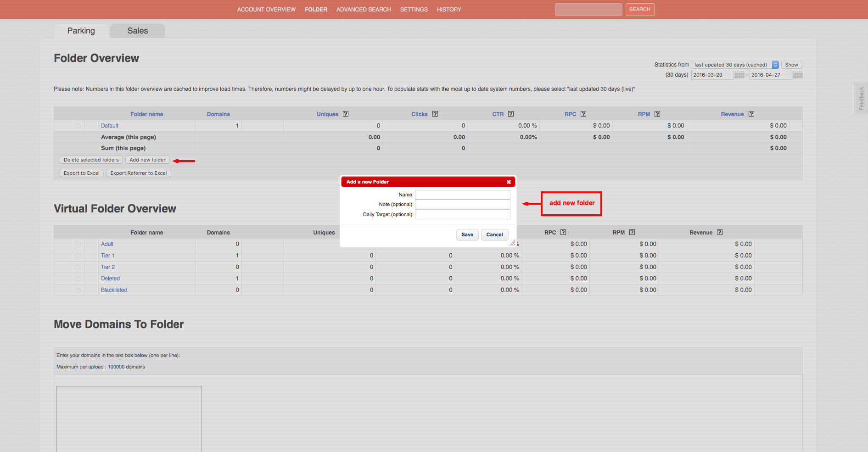Open Advanced Search in the top menu
868x452 pixels.
coord(364,10)
